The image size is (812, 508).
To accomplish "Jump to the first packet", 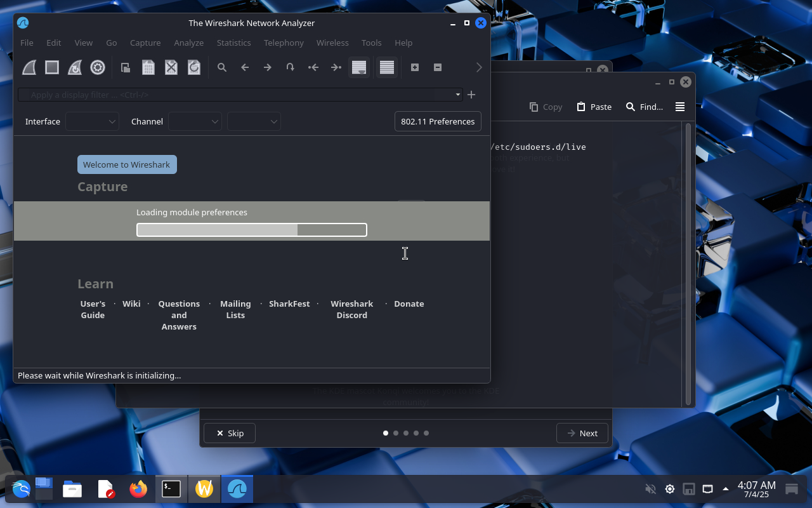I will click(313, 67).
